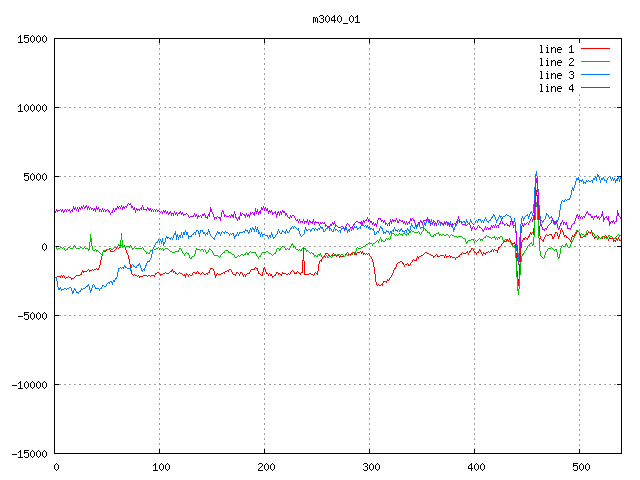Click the red sample next to line 1
The width and height of the screenshot is (640, 480).
[596, 49]
